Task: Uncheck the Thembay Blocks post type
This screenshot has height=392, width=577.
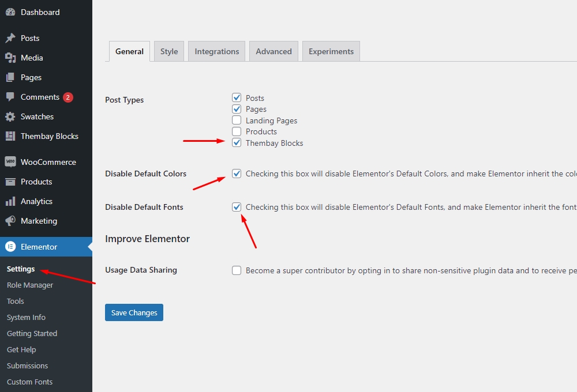Action: 237,143
